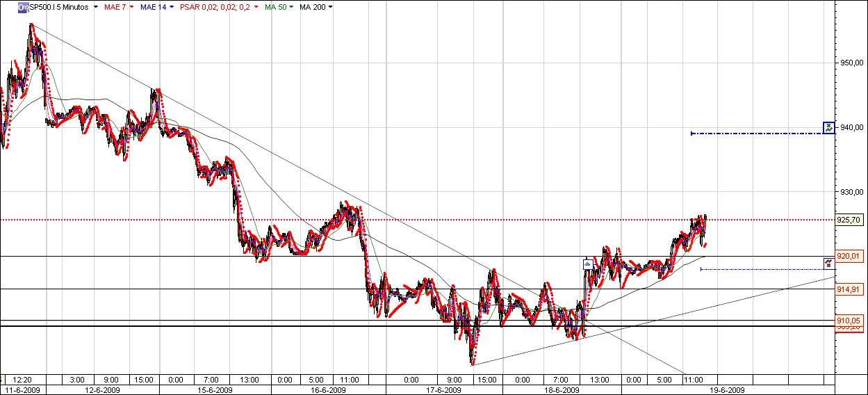Click the 16-6-2009 date label
Screen dimensions: 868x395
[327, 390]
